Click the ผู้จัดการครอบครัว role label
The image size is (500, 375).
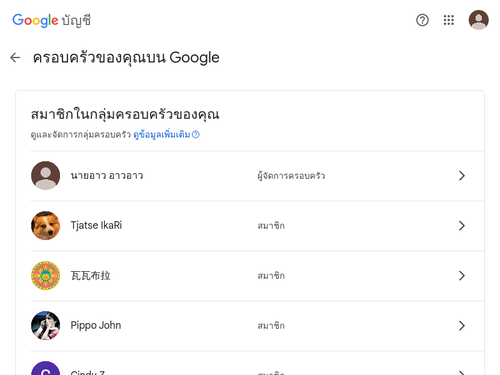(291, 176)
